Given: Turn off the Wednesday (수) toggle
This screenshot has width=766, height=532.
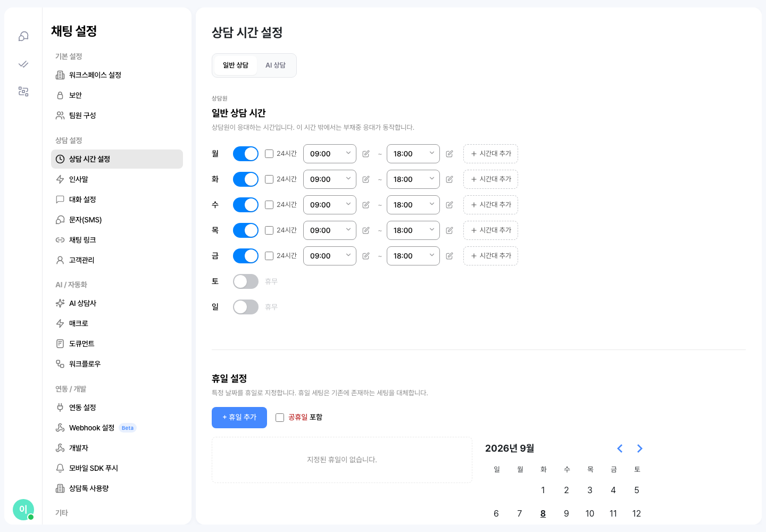Looking at the screenshot, I should click(246, 205).
